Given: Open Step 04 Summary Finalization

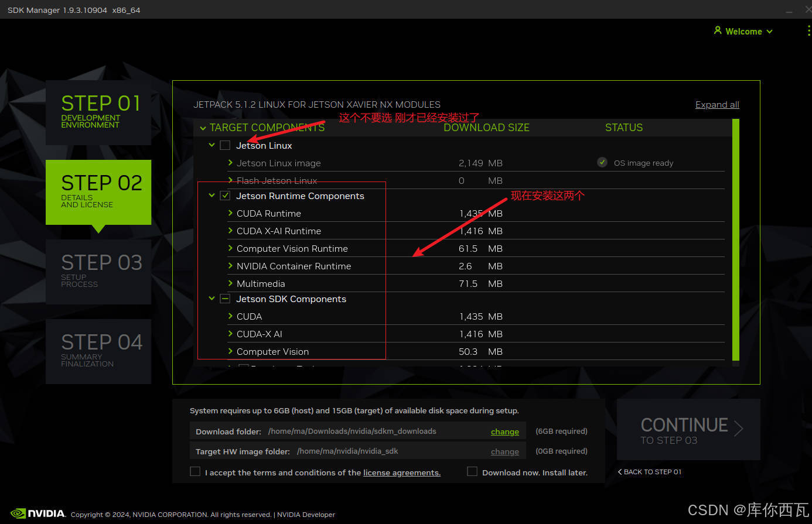Looking at the screenshot, I should point(98,351).
